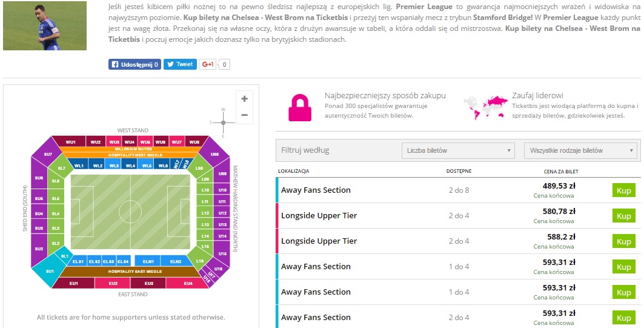Zoom in on the stadium map
The width and height of the screenshot is (644, 328).
244,99
